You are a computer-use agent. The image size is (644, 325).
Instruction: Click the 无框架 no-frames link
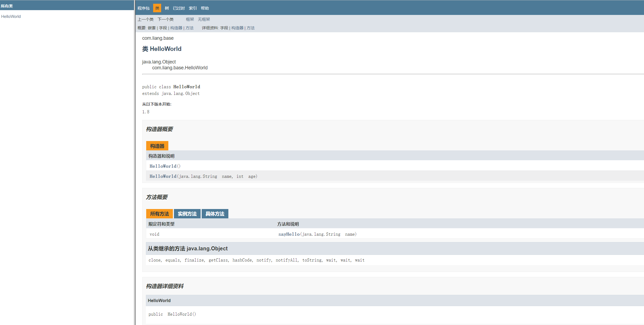pyautogui.click(x=204, y=19)
